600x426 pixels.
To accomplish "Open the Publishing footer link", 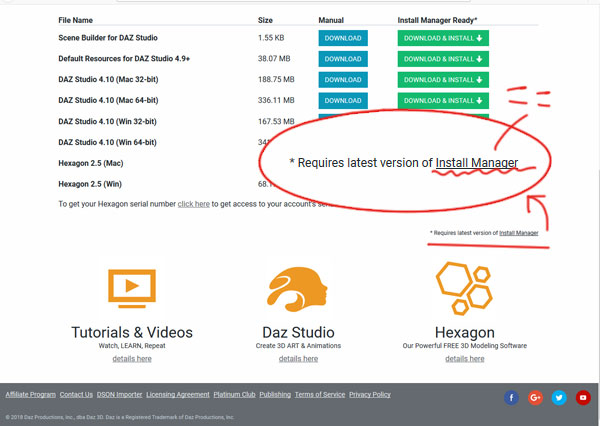I will tap(275, 395).
